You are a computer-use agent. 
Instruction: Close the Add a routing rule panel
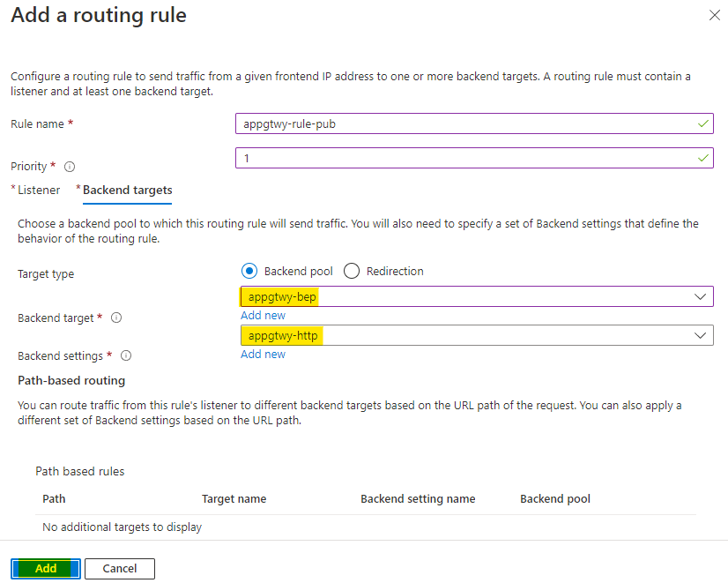(x=714, y=16)
